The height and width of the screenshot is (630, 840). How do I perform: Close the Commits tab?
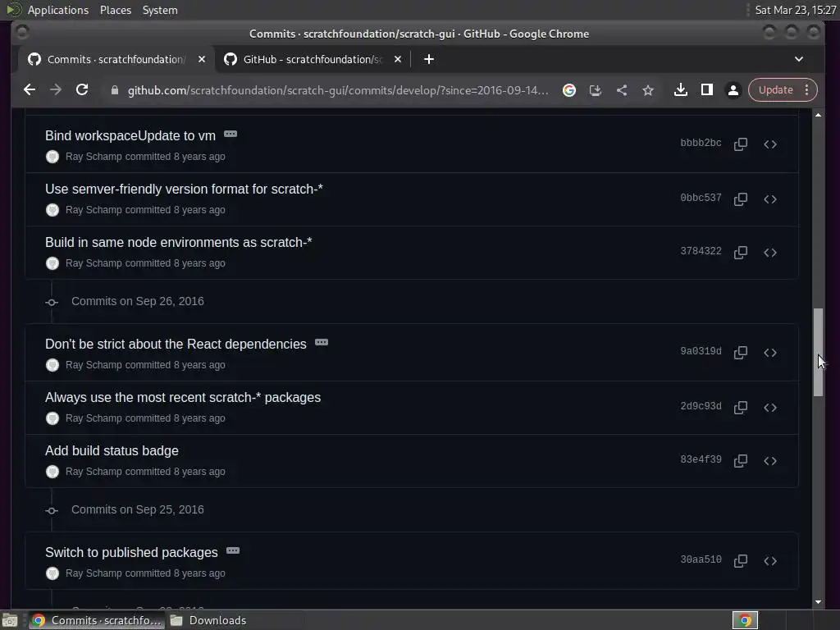click(x=202, y=59)
